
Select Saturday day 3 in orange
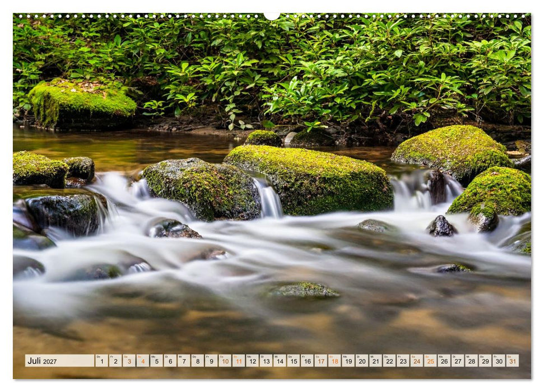pyautogui.click(x=129, y=361)
